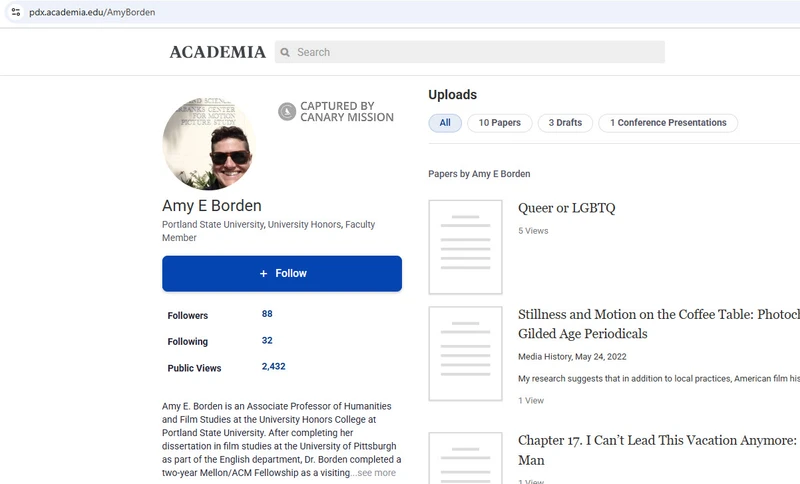Screen dimensions: 800x484
Task: Open the Chapter 17 document thumbnail
Action: point(465,458)
